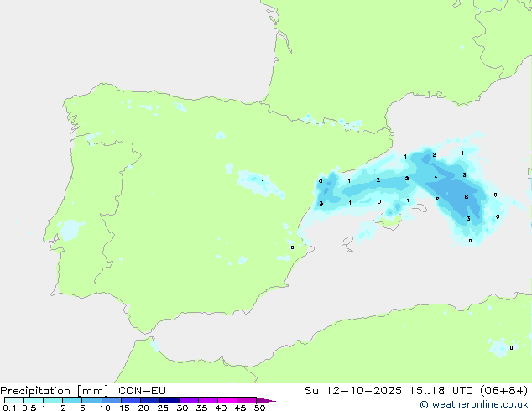Click the "50" legend scale label
The width and height of the screenshot is (532, 411).
259,408
